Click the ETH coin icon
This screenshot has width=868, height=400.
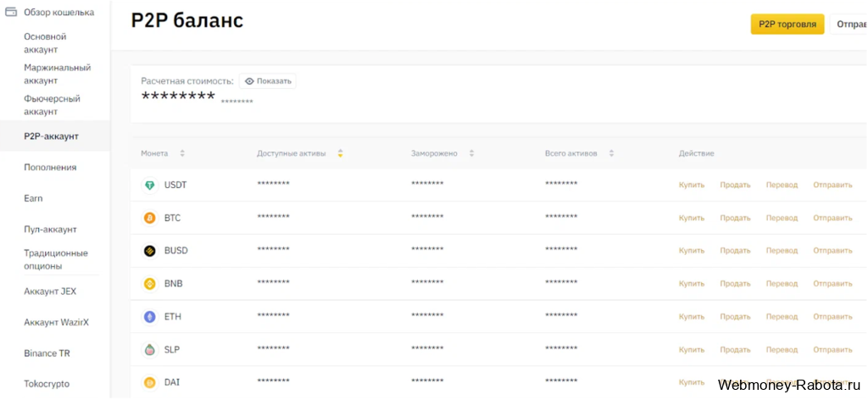tap(149, 317)
